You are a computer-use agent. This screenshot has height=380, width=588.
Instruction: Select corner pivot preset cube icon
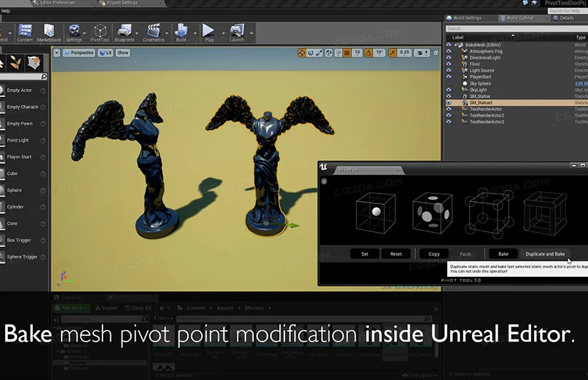tap(489, 213)
